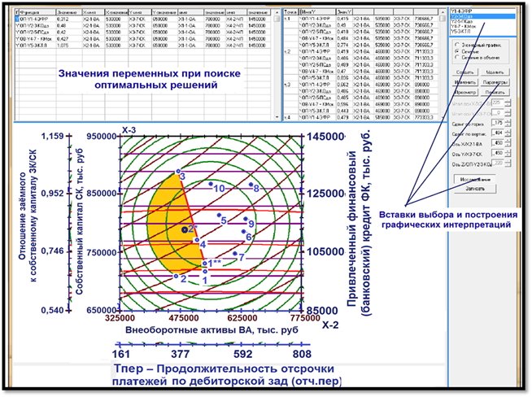
Task: Click point 3 marker on the graph
Action: click(x=178, y=172)
